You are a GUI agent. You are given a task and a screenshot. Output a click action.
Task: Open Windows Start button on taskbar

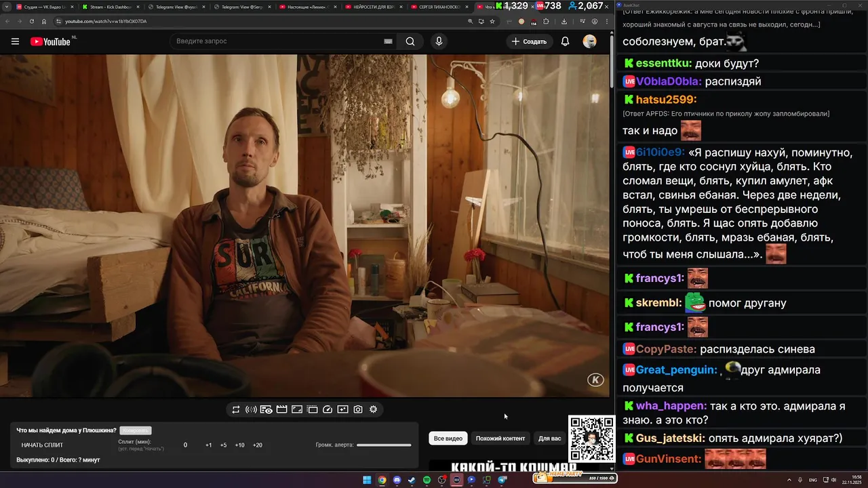367,480
